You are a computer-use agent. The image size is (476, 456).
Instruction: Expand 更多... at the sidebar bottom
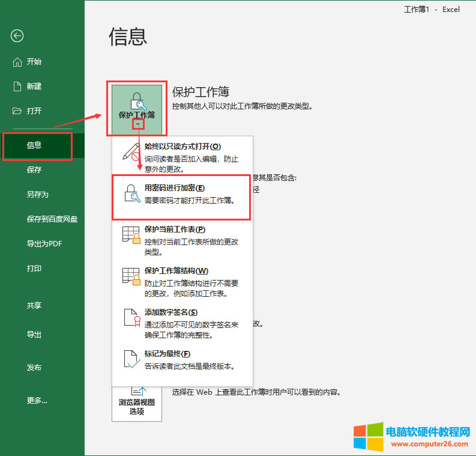(x=37, y=400)
